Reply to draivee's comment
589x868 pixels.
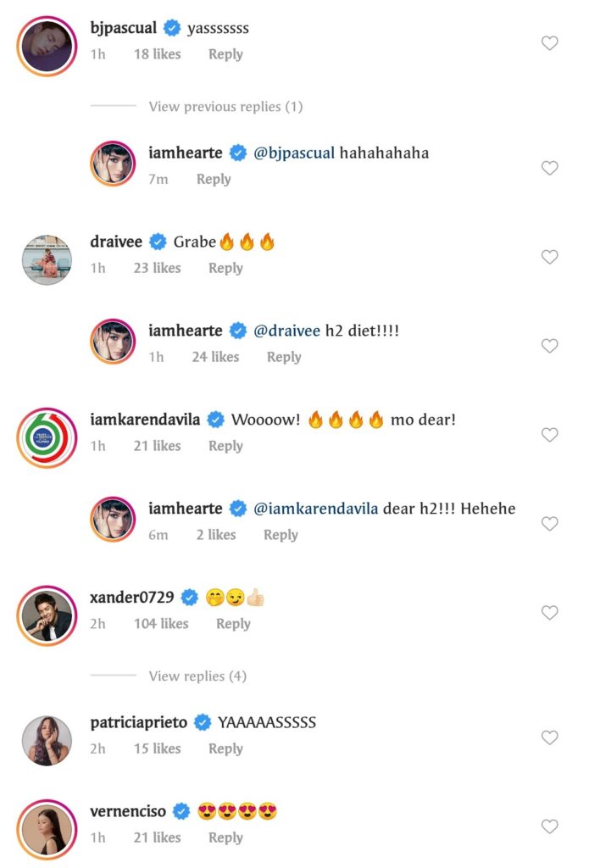[x=225, y=268]
